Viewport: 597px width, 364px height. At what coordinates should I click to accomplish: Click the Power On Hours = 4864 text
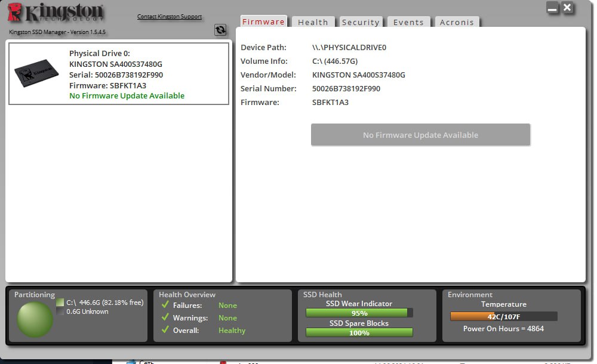(x=503, y=329)
